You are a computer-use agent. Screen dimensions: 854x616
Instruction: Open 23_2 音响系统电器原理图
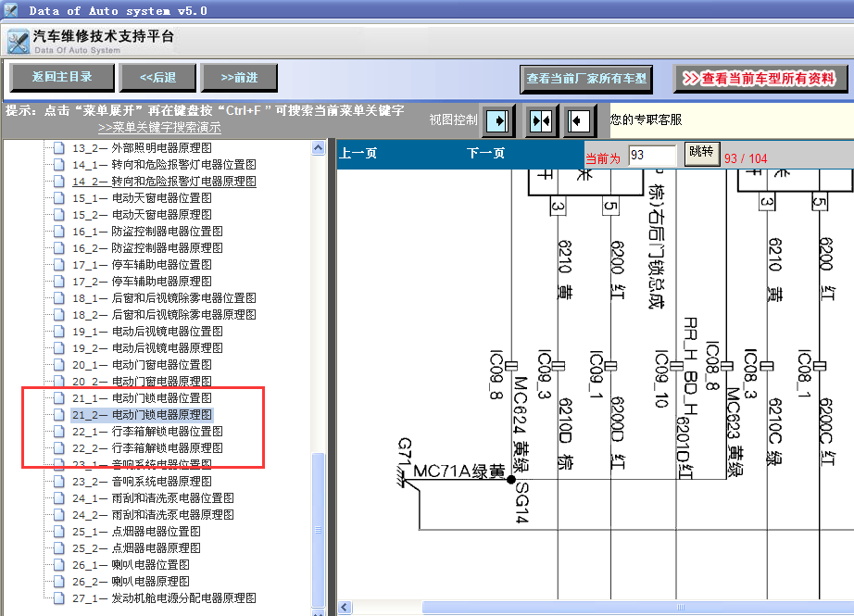[x=142, y=482]
